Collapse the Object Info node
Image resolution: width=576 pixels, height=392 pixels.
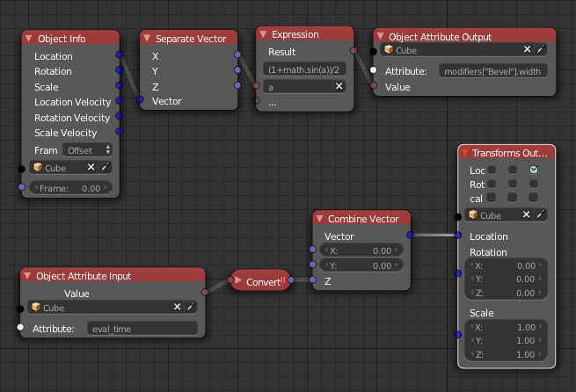click(x=28, y=38)
